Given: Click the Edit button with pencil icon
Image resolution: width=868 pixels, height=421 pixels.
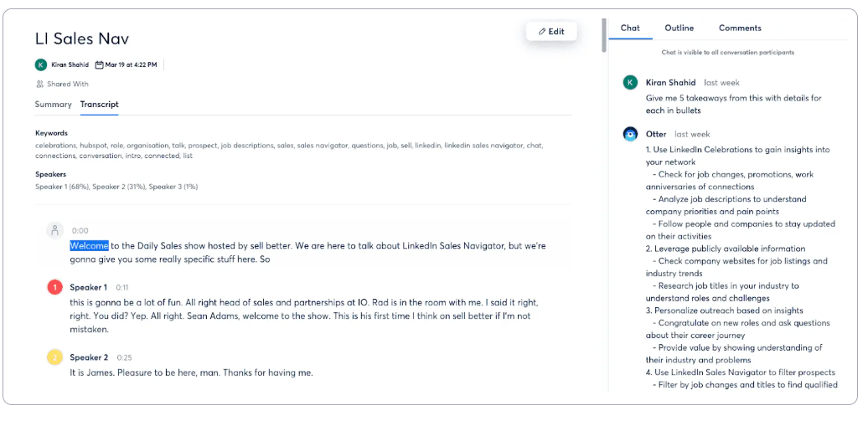Looking at the screenshot, I should (551, 32).
